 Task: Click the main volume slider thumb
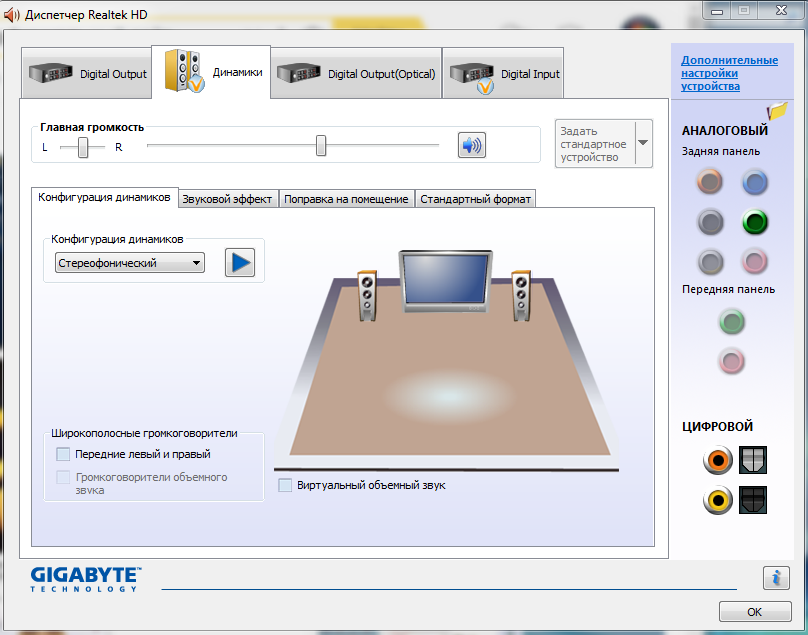(x=321, y=145)
